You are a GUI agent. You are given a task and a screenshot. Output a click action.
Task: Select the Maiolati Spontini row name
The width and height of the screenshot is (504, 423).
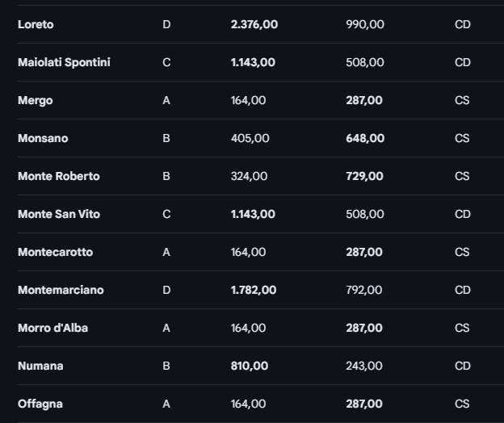tap(64, 62)
